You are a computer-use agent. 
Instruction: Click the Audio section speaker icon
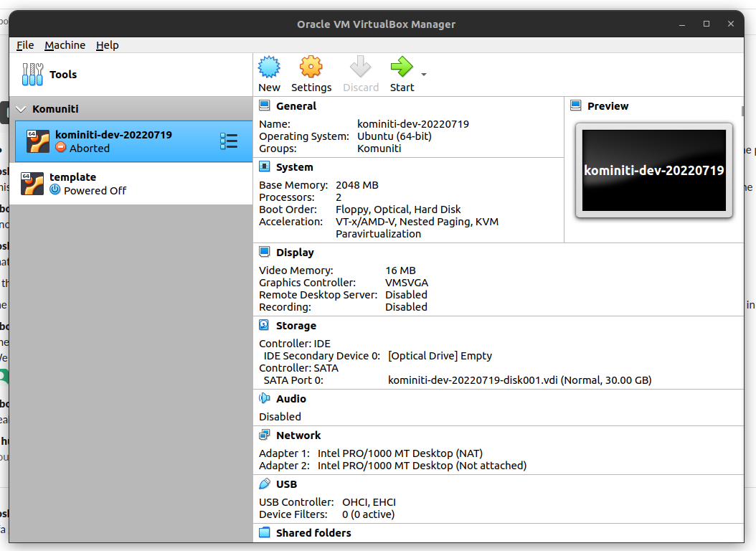click(x=265, y=399)
